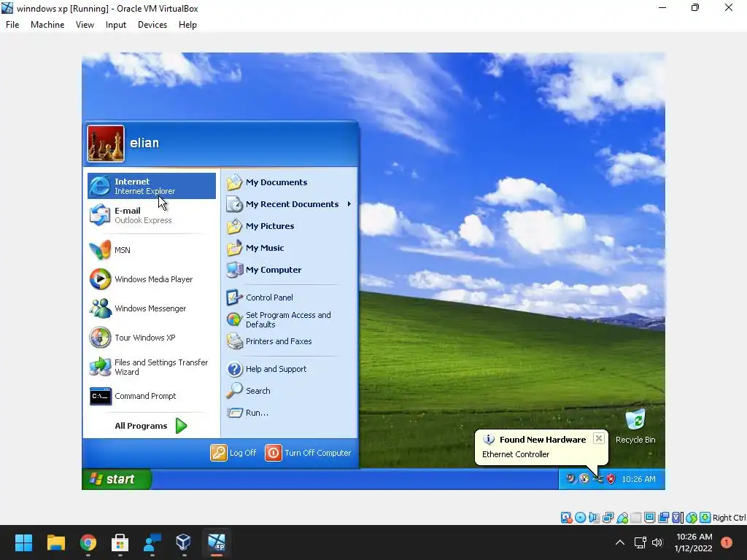Open VirtualBox Devices menu
Image resolution: width=747 pixels, height=560 pixels.
[152, 25]
